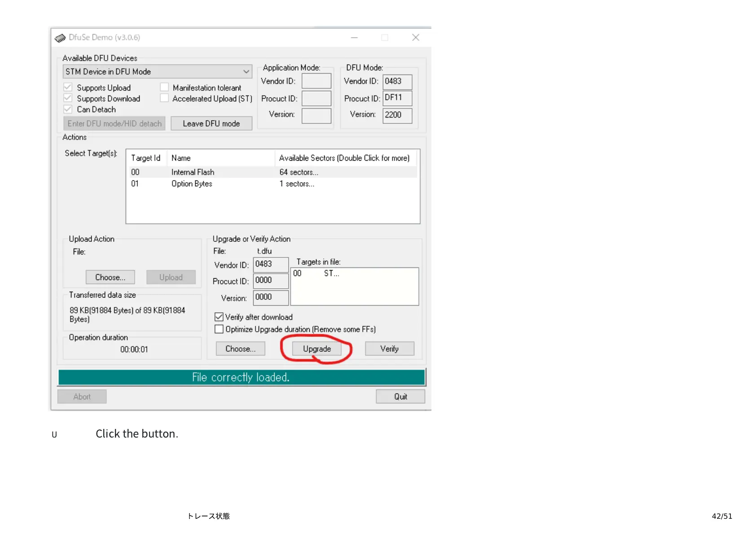The height and width of the screenshot is (534, 756).
Task: Click the Available Sectors column header
Action: [x=344, y=158]
